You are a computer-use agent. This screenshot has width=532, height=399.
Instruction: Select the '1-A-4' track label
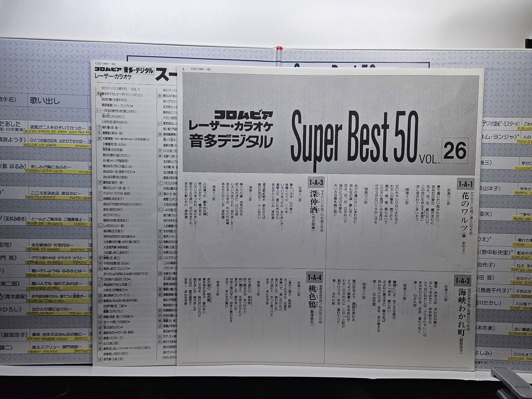[x=314, y=278]
